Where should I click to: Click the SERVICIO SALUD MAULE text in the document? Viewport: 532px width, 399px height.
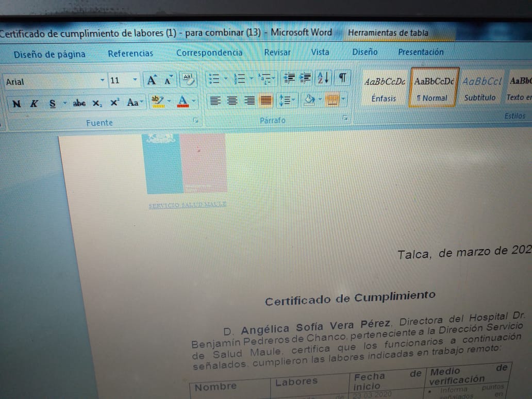click(x=188, y=205)
